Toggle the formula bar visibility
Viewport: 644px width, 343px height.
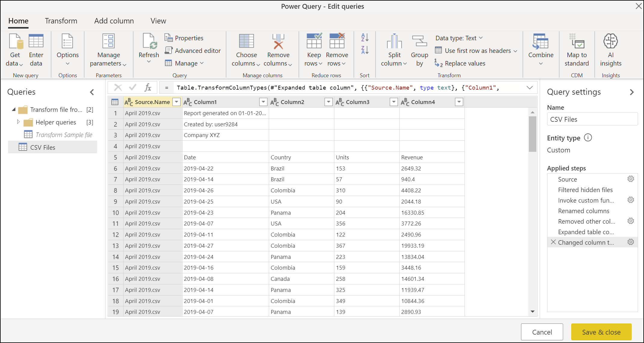coord(158,20)
